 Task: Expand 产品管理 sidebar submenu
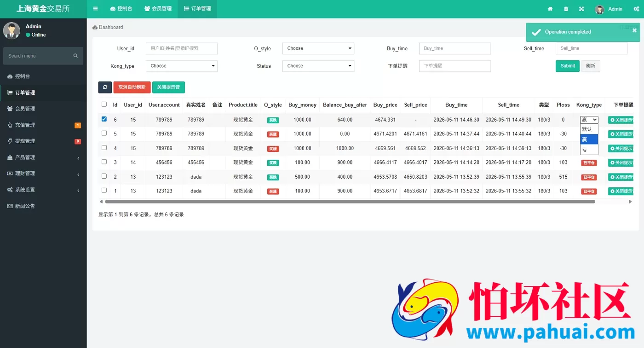pyautogui.click(x=43, y=157)
